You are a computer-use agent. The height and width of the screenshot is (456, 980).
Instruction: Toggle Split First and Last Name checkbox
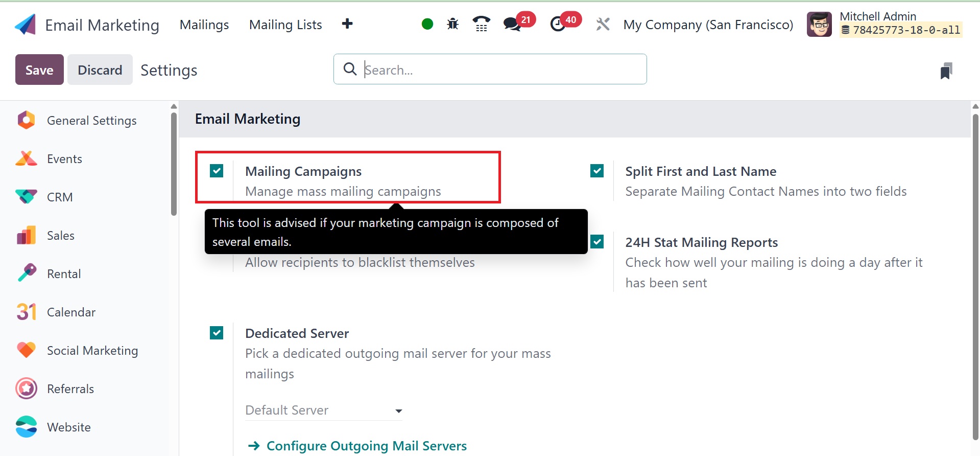pyautogui.click(x=597, y=171)
